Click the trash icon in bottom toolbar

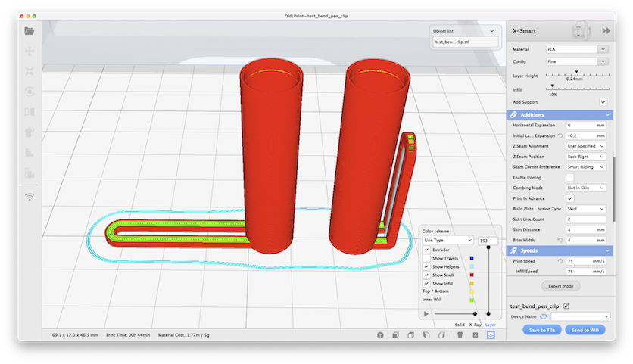point(459,334)
